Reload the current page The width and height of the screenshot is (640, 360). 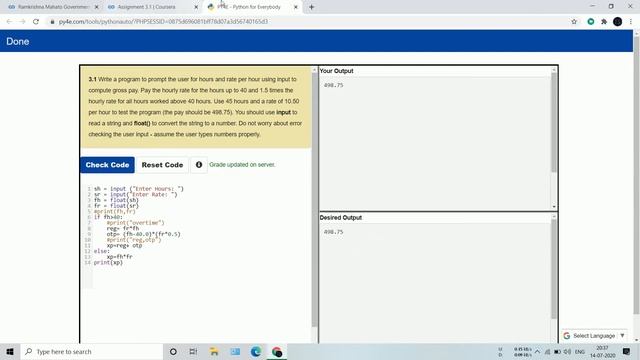tap(36, 22)
